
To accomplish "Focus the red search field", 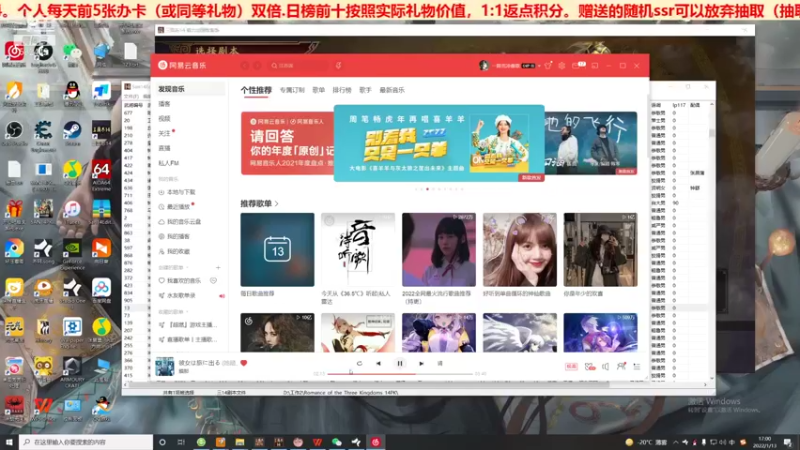I will point(298,65).
